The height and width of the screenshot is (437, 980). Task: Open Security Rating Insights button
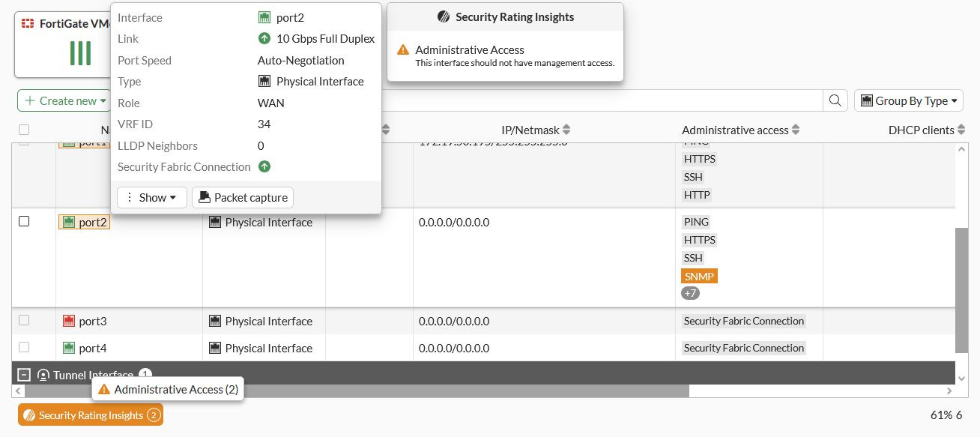(91, 415)
